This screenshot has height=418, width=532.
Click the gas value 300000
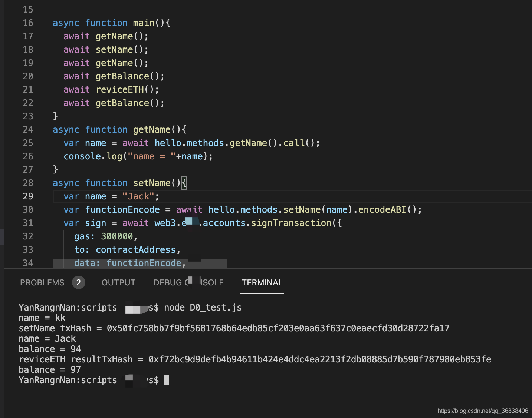pyautogui.click(x=117, y=236)
